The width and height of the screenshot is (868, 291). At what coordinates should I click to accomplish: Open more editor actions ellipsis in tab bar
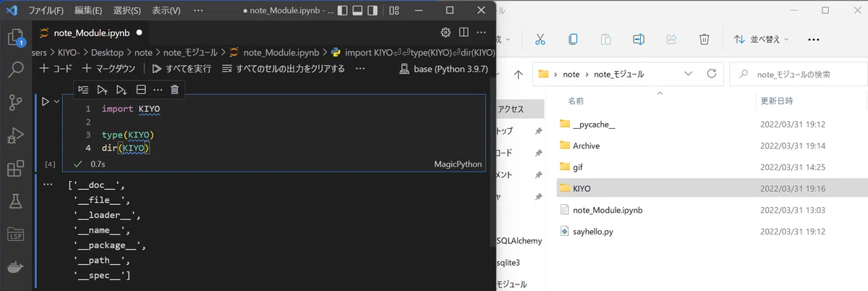click(x=480, y=33)
